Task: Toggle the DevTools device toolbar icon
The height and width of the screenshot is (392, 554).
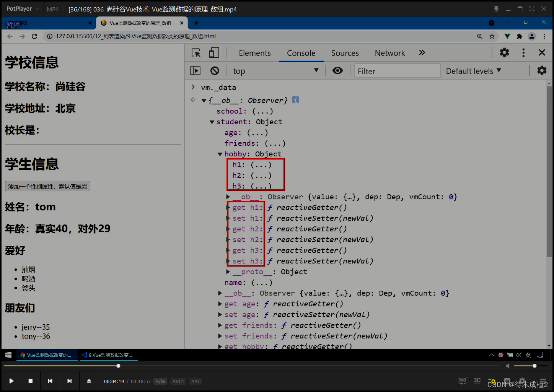Action: [214, 53]
